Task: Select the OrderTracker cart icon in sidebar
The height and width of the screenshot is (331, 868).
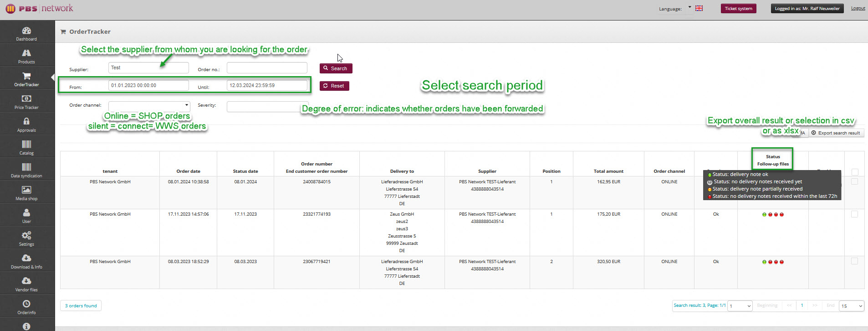Action: point(27,76)
